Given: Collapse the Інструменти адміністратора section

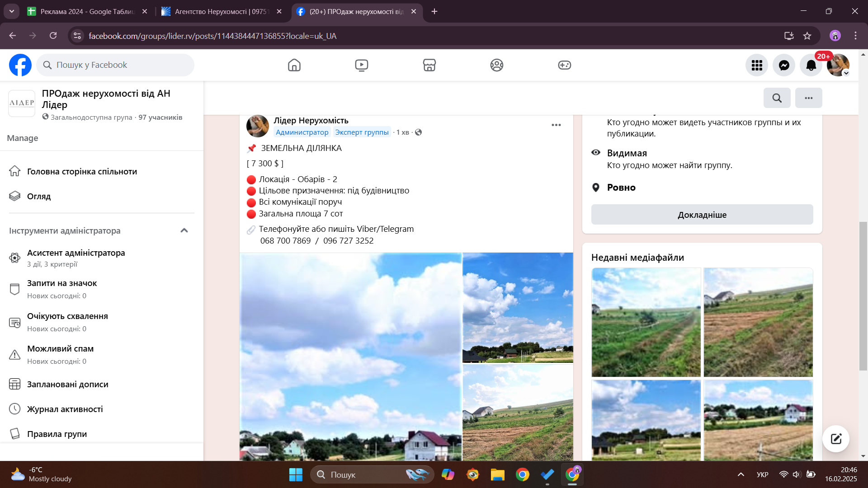Looking at the screenshot, I should coord(184,230).
